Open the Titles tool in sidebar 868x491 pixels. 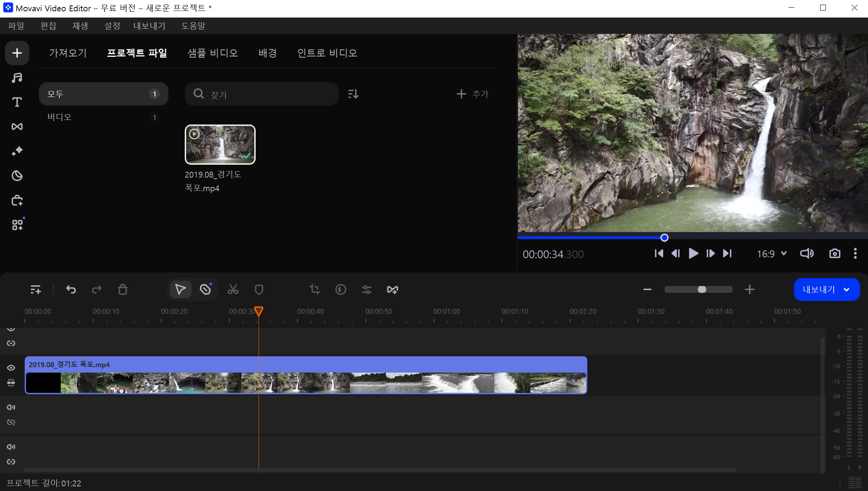(x=17, y=102)
